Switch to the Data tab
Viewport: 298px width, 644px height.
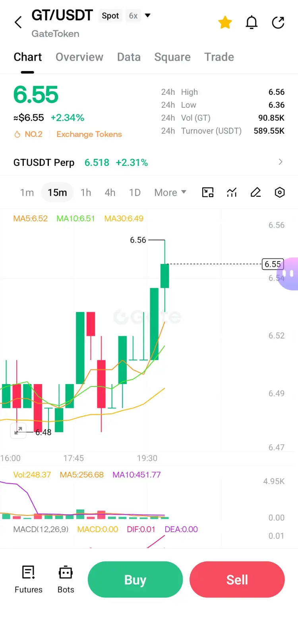click(x=129, y=57)
